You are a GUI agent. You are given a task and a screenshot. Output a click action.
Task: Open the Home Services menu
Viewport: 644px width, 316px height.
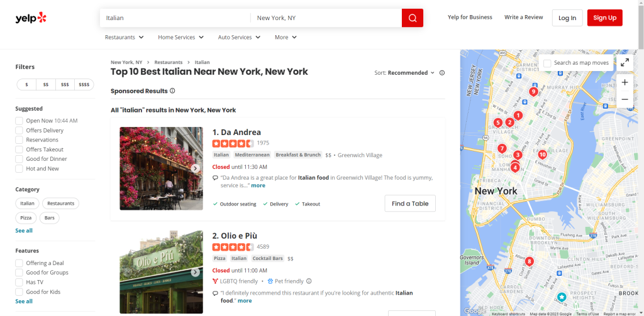180,37
